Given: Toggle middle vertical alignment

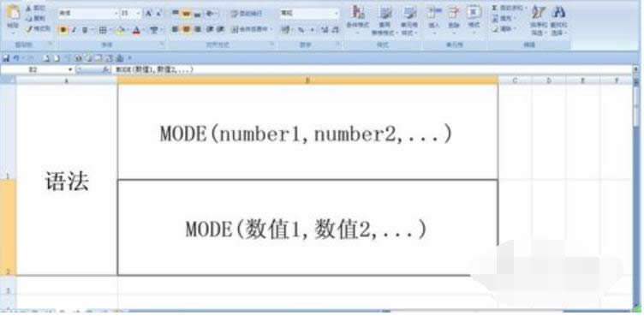Looking at the screenshot, I should (187, 14).
